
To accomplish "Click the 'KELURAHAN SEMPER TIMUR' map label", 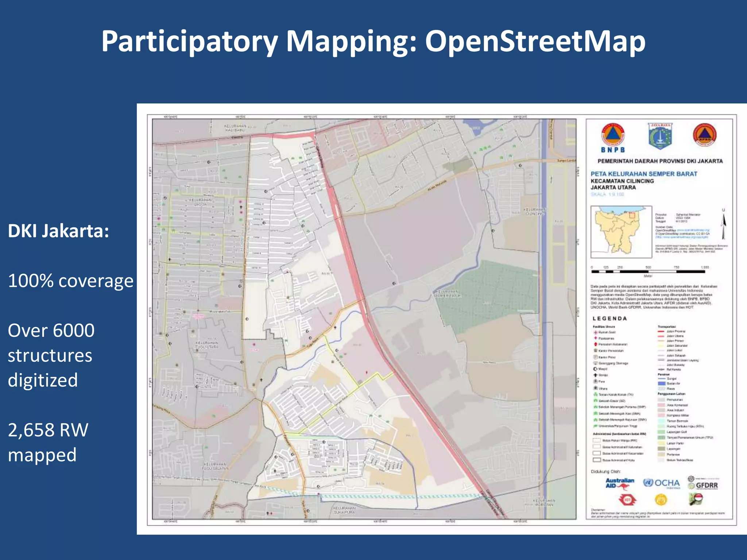I will [447, 294].
